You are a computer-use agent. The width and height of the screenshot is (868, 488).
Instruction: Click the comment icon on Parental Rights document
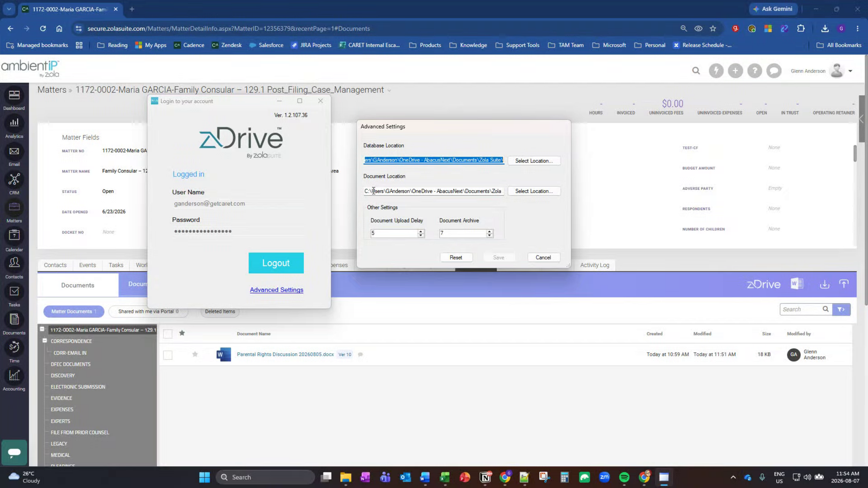[x=360, y=355]
